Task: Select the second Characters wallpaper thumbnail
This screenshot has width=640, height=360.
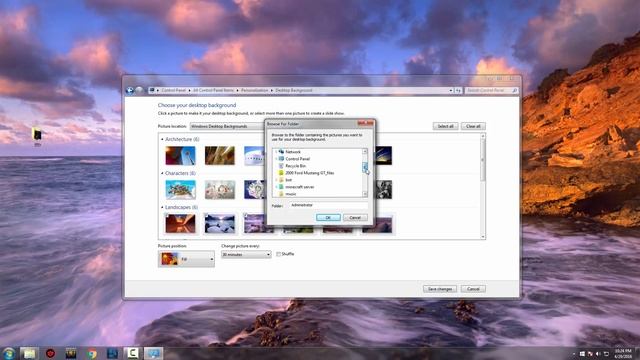Action: pos(220,190)
